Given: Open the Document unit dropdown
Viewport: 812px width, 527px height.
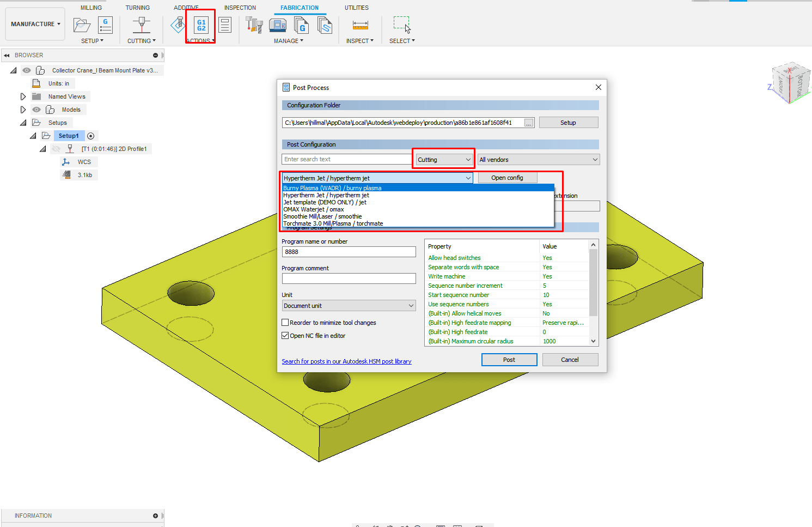Looking at the screenshot, I should tap(349, 305).
